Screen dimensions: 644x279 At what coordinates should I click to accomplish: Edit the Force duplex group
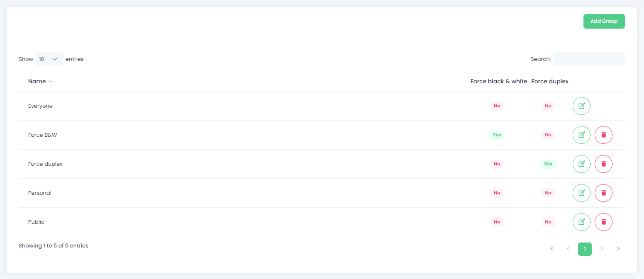581,164
